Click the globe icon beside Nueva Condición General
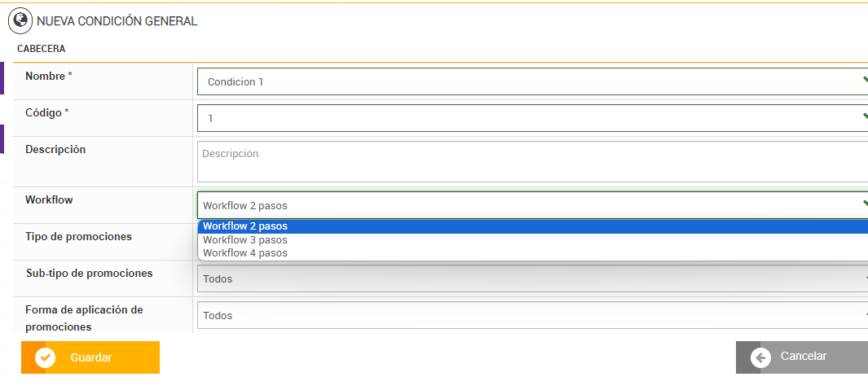 point(20,21)
